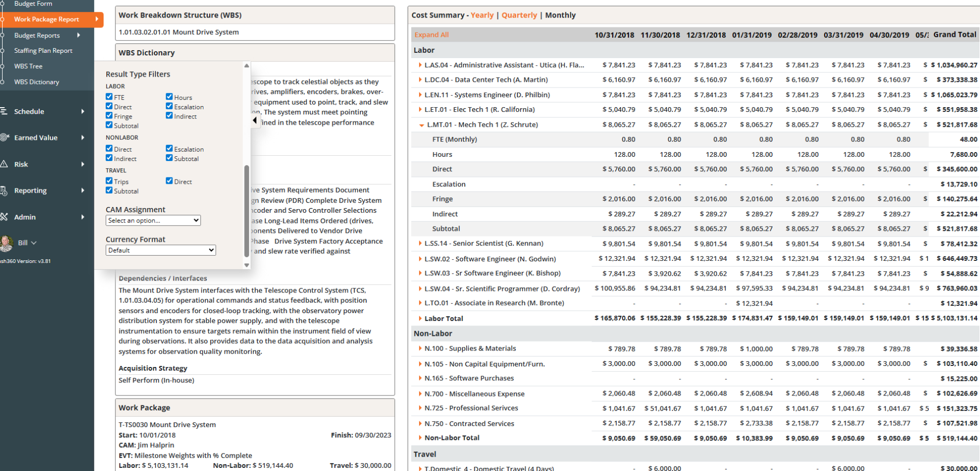Screen dimensions: 980x471
Task: Click the T-TS0030 Mount Drive System text
Action: coord(167,424)
